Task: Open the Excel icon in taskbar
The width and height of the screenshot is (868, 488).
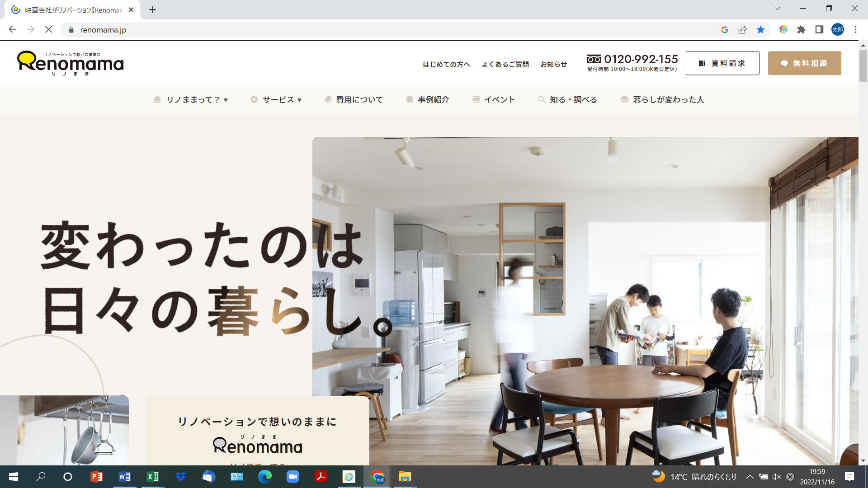Action: tap(153, 477)
